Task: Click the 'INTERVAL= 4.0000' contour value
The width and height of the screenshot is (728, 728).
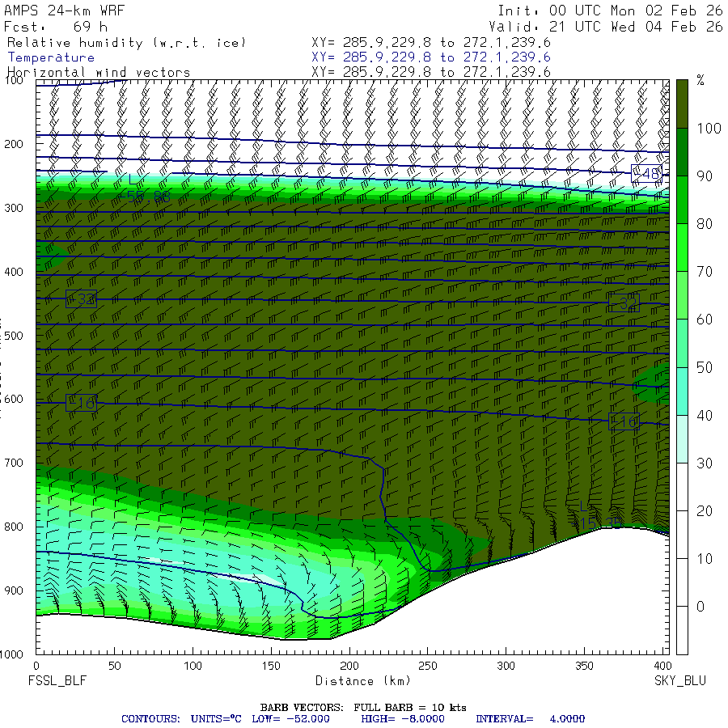Action: [x=530, y=719]
